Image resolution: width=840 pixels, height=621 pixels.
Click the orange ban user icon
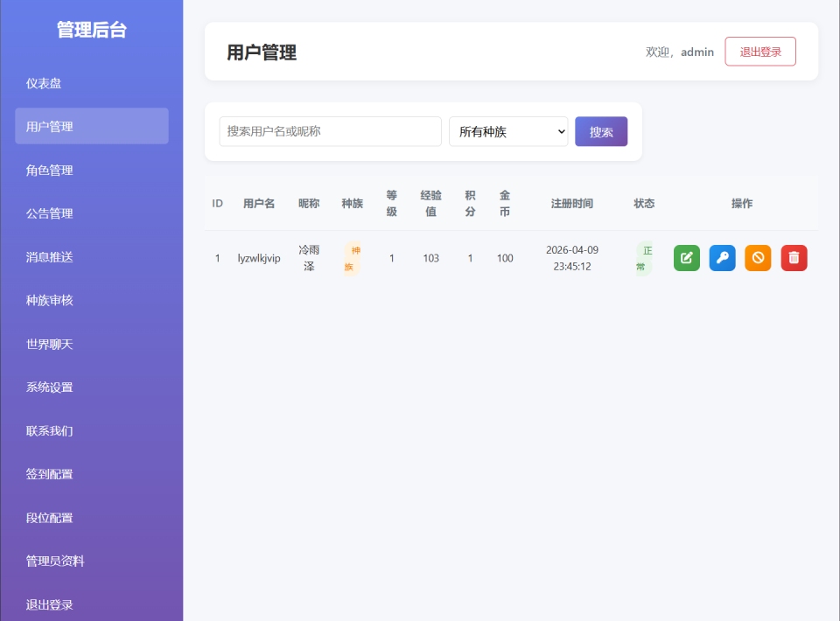pyautogui.click(x=758, y=258)
